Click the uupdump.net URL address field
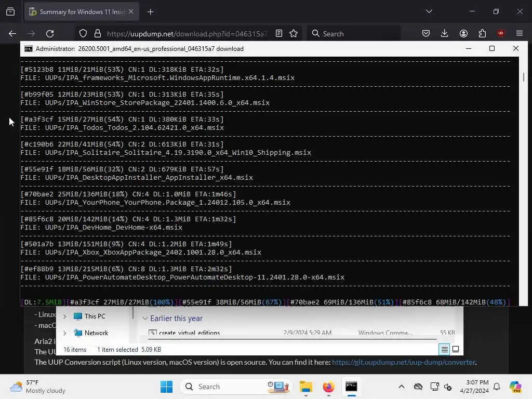 pos(187,34)
